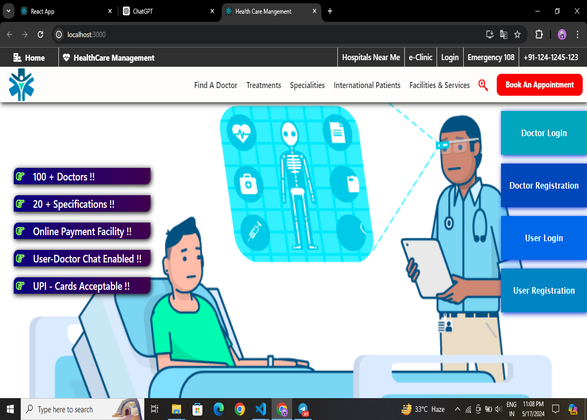The image size is (587, 420).
Task: Open Hospitals Near Me link
Action: (x=371, y=57)
